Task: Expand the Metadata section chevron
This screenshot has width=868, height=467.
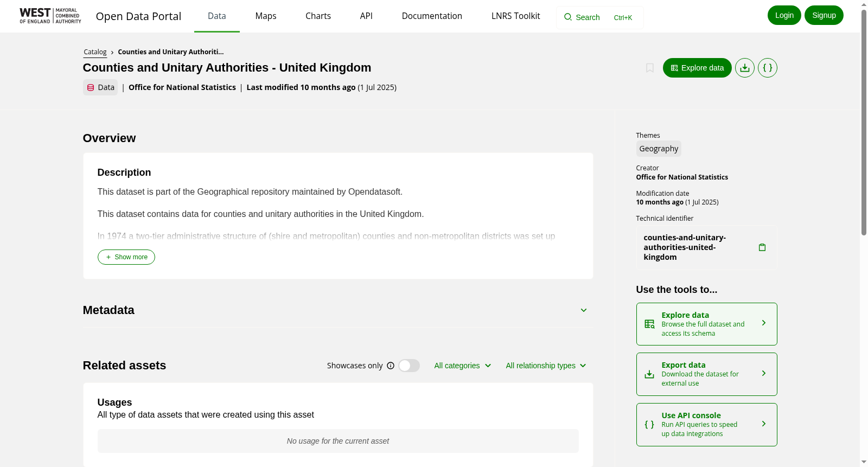Action: click(x=584, y=310)
